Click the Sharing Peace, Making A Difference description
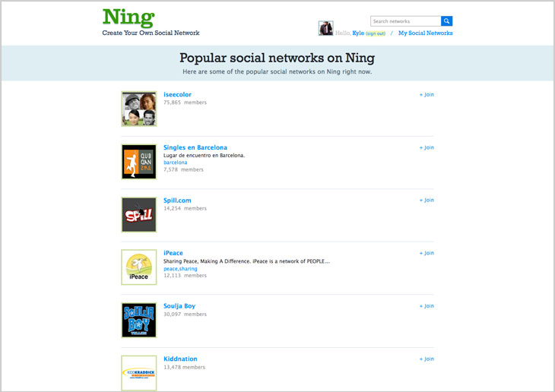The height and width of the screenshot is (392, 555). click(246, 261)
